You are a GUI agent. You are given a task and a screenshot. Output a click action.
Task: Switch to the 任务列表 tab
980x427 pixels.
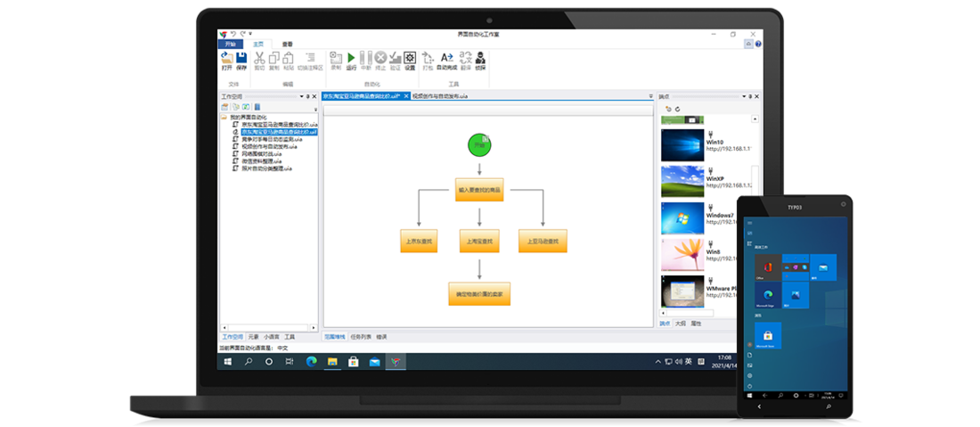tap(361, 336)
